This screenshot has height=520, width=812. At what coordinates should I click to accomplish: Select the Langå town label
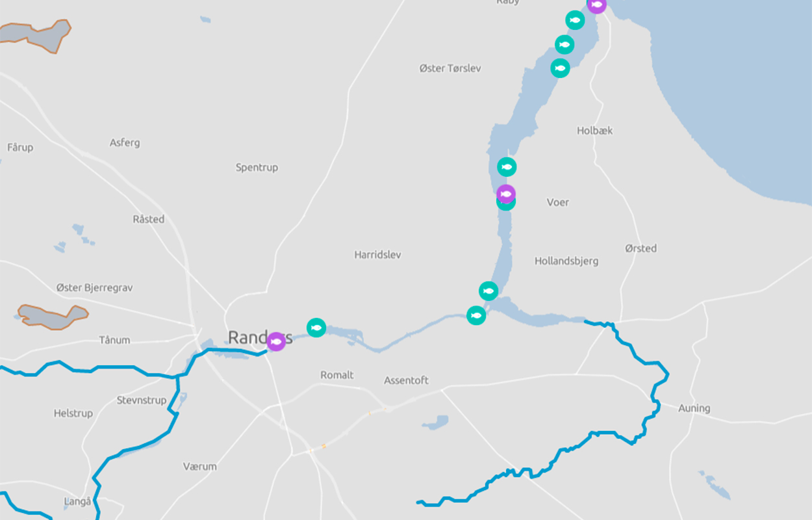tap(77, 501)
